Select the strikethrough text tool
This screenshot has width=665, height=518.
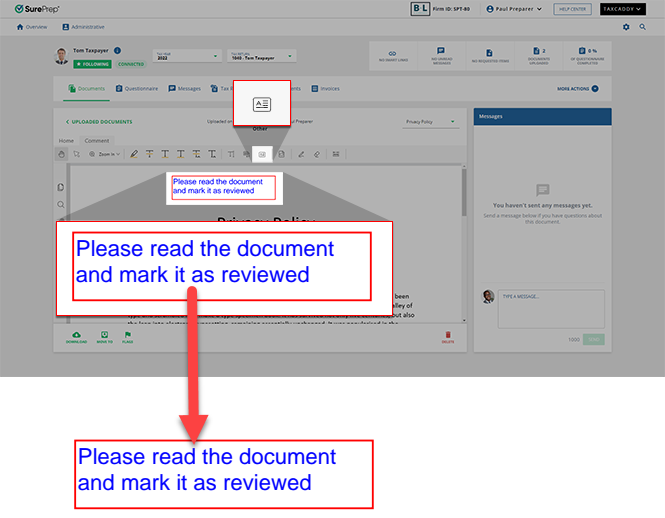click(149, 154)
